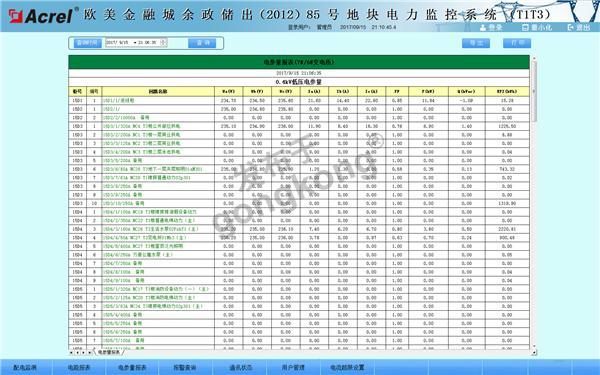Select the 电参量报表 sheet tab
Image resolution: width=600 pixels, height=375 pixels.
(109, 352)
